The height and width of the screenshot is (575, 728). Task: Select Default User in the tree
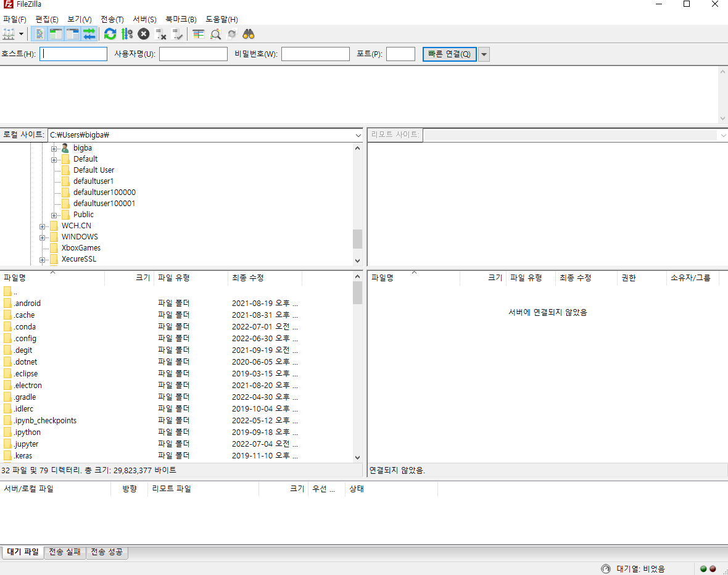click(93, 170)
